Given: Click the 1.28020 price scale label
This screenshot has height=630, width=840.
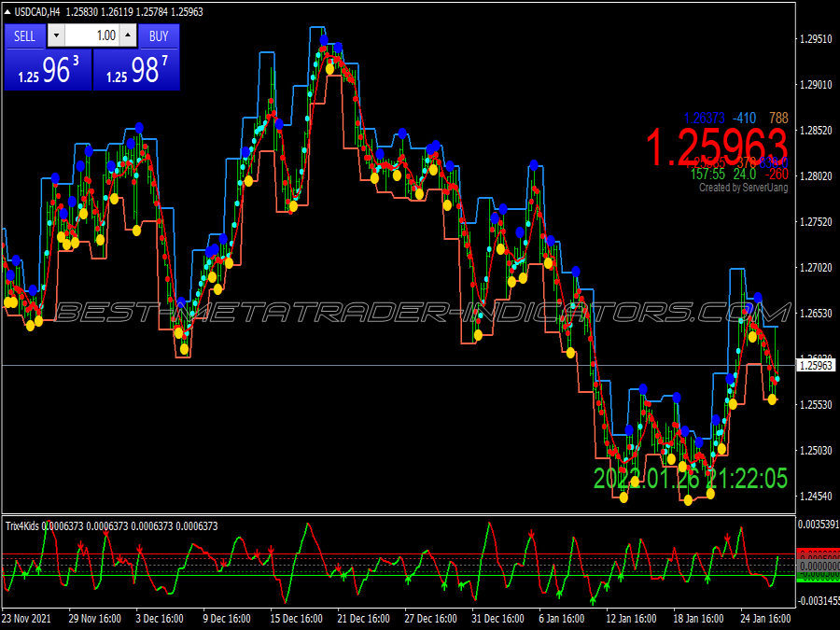Looking at the screenshot, I should 816,176.
